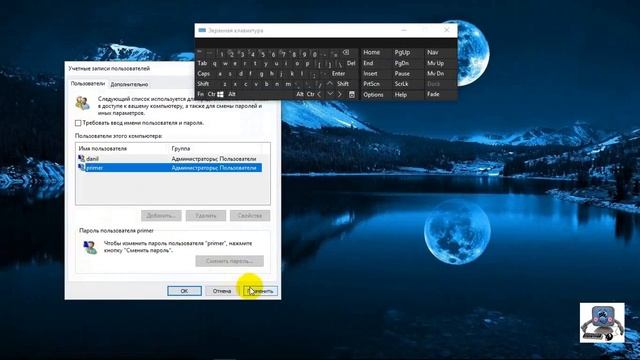The image size is (640, 360).
Task: Click the two-users icon beside the dialog description
Action: (82, 103)
